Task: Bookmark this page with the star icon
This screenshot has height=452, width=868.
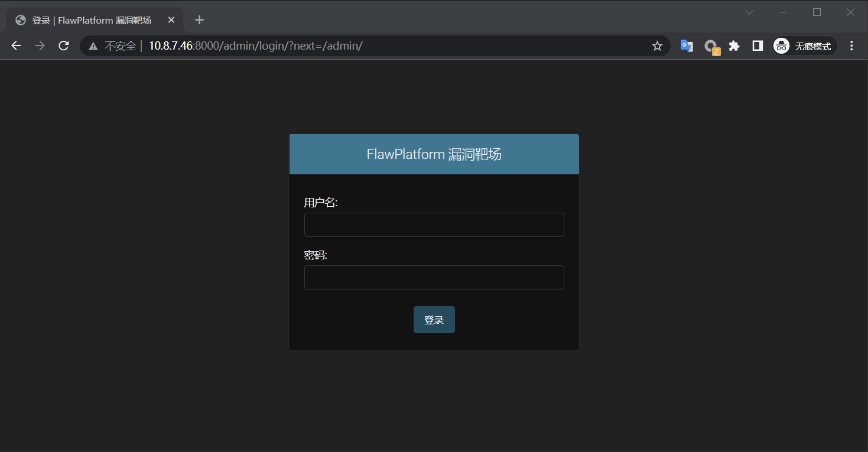Action: [x=657, y=46]
